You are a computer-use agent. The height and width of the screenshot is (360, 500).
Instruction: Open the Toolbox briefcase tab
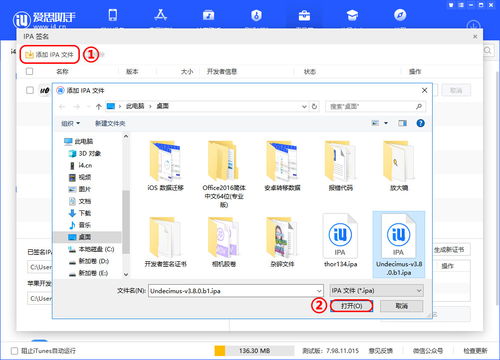click(304, 15)
